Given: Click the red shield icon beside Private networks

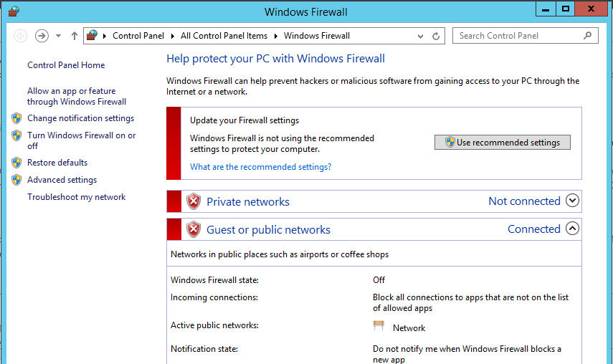Looking at the screenshot, I should (x=193, y=201).
